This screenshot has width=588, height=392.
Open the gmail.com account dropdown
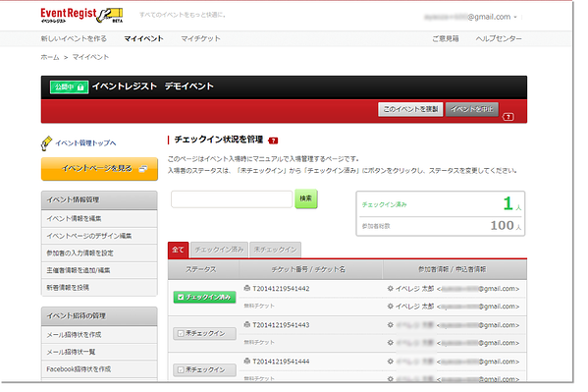[x=515, y=17]
